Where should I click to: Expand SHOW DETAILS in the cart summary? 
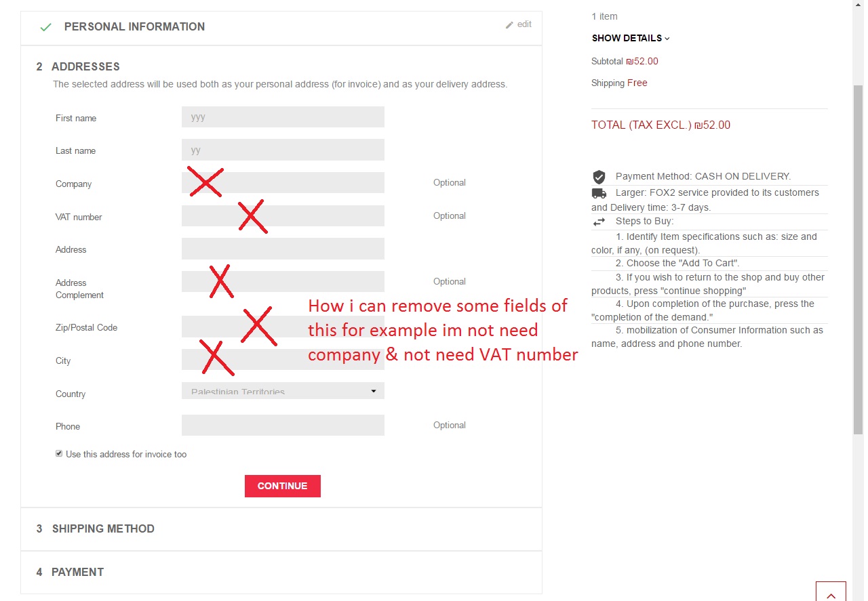click(x=631, y=39)
